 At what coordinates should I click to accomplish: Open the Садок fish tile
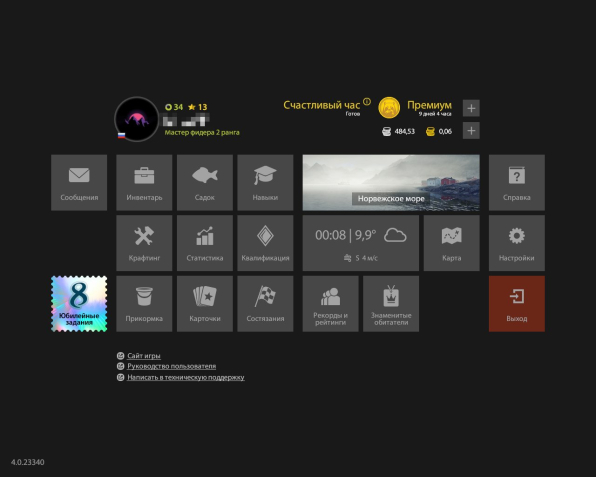coord(205,182)
